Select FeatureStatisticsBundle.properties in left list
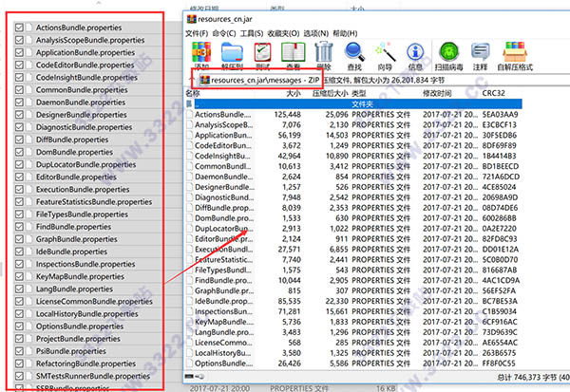Image resolution: width=570 pixels, height=392 pixels. [x=94, y=202]
